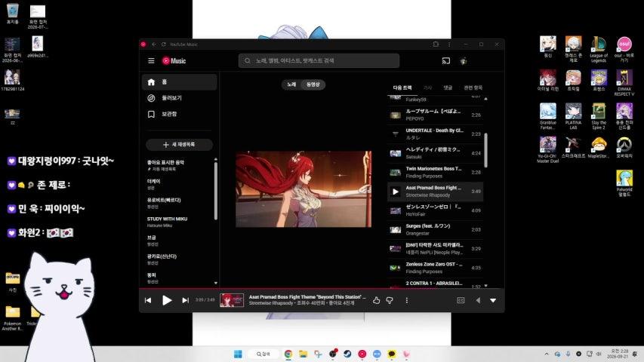Click play icon on Asat Pramad Boss Fight row
Viewport: 644px width, 362px height.
[396, 192]
